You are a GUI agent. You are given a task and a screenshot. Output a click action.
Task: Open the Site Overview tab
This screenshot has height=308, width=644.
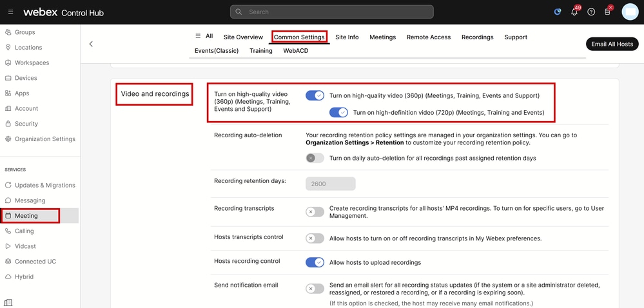pyautogui.click(x=243, y=37)
